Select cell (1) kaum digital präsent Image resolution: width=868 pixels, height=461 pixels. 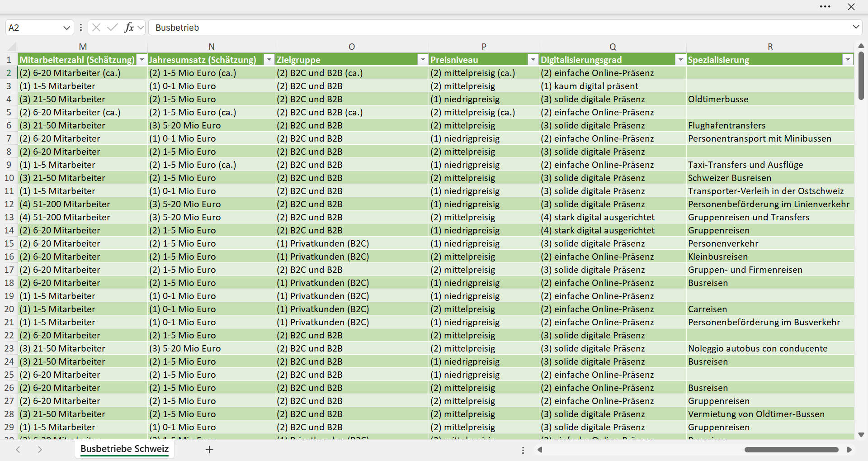point(613,86)
